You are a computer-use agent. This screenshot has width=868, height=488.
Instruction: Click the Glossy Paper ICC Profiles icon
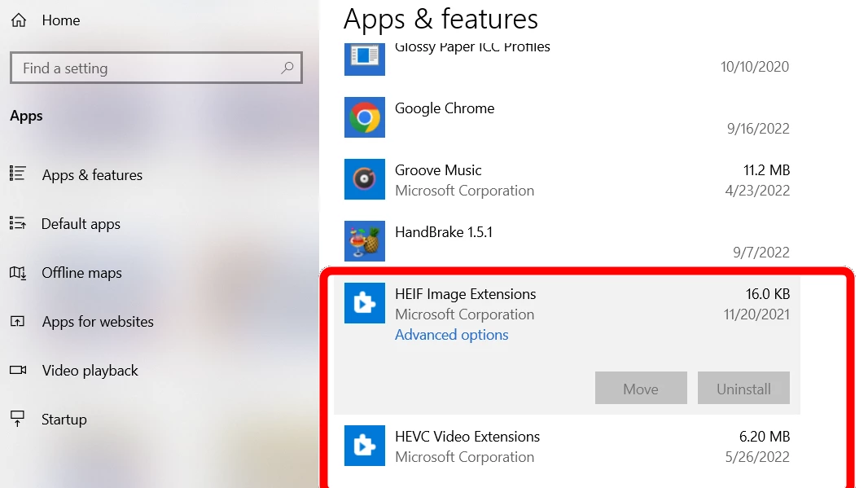click(x=364, y=59)
